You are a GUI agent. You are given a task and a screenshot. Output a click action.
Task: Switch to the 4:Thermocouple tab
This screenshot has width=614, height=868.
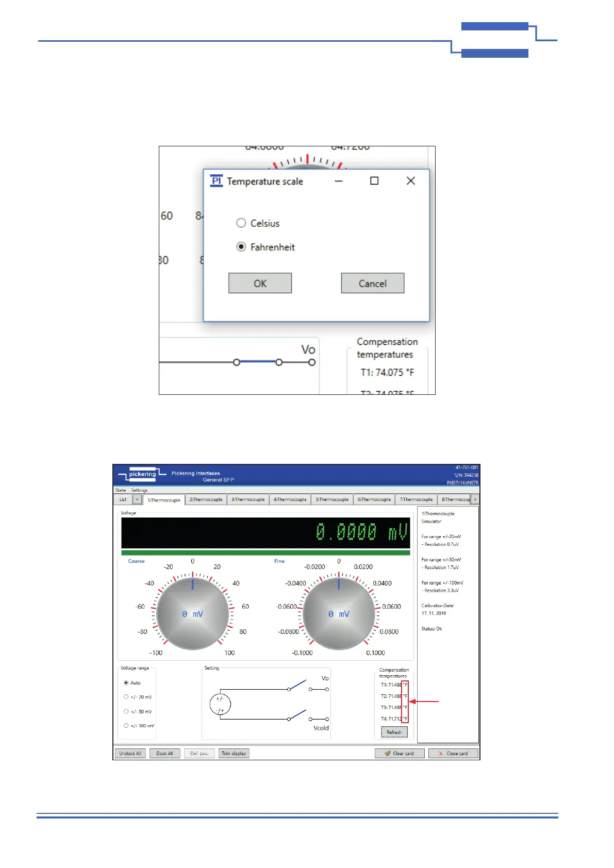pos(290,499)
